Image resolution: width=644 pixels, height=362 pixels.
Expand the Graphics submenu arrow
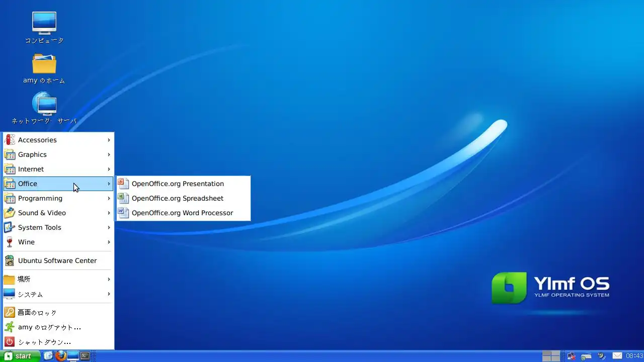point(109,154)
